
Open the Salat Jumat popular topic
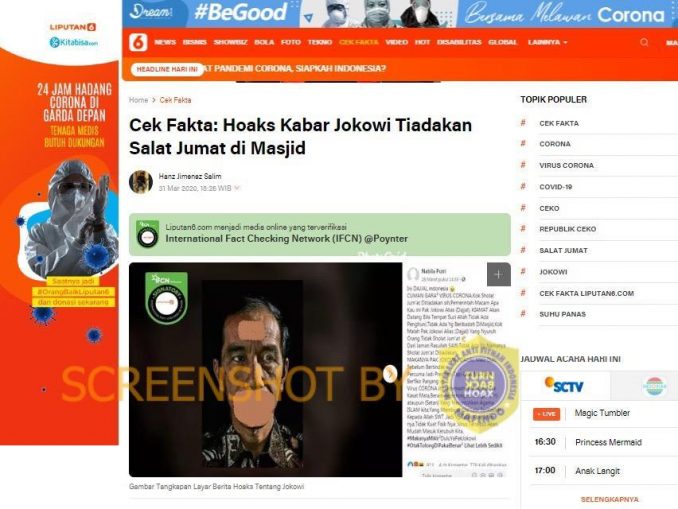[563, 250]
